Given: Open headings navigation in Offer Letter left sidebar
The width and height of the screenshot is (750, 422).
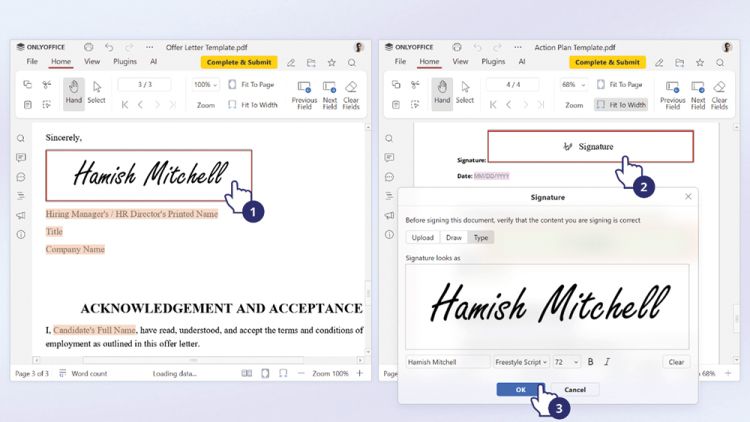Looking at the screenshot, I should [x=21, y=196].
